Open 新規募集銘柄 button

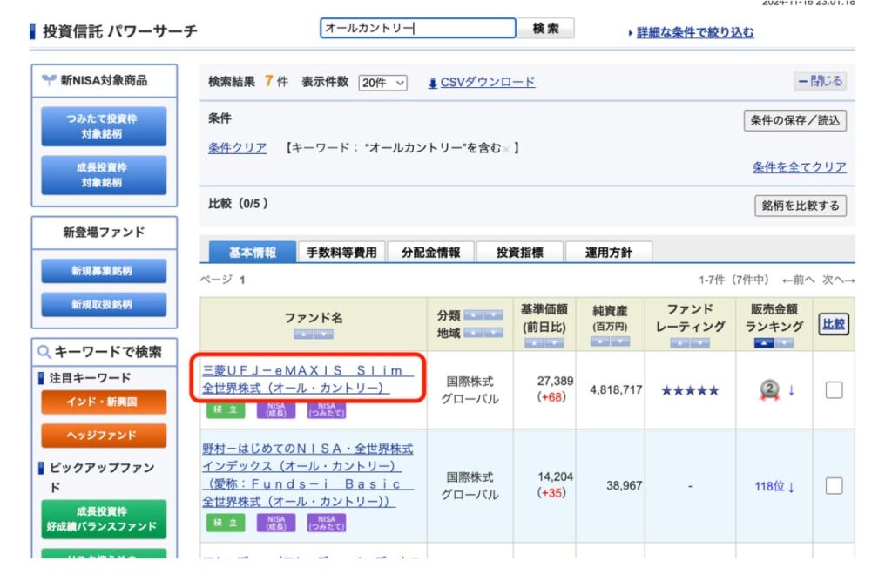(x=104, y=271)
